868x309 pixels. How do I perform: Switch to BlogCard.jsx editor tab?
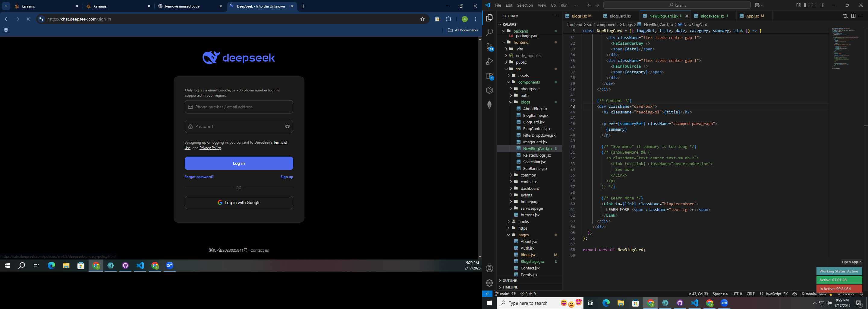620,16
